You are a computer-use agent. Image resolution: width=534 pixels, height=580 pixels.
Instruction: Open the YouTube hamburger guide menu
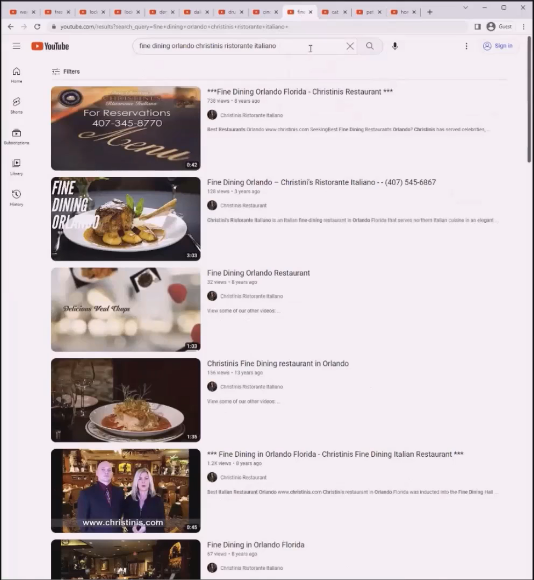point(16,46)
